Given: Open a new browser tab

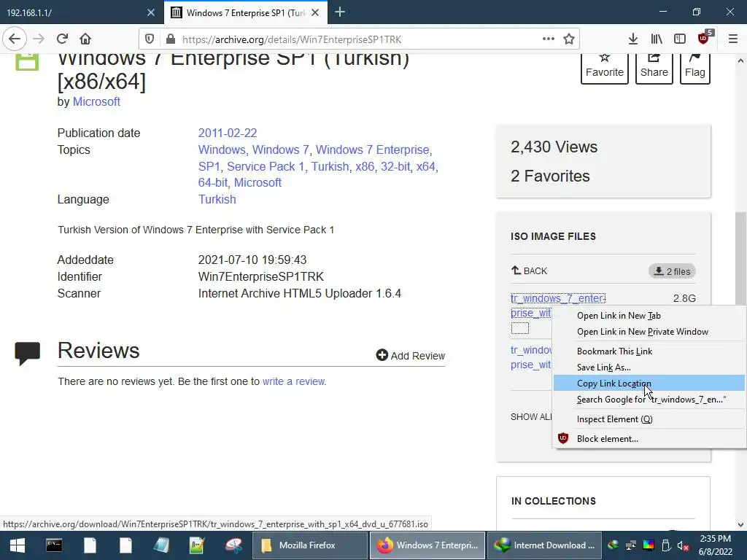Looking at the screenshot, I should pyautogui.click(x=340, y=12).
